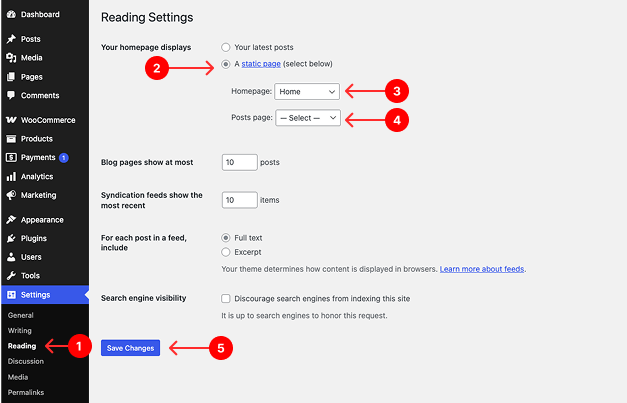Open the Homepage dropdown

[307, 91]
